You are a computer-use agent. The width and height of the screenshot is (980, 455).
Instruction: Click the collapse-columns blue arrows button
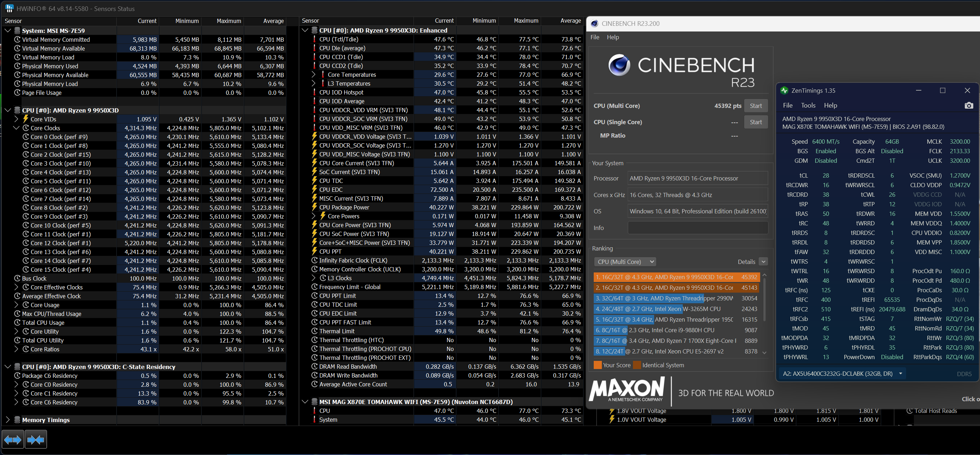tap(36, 440)
